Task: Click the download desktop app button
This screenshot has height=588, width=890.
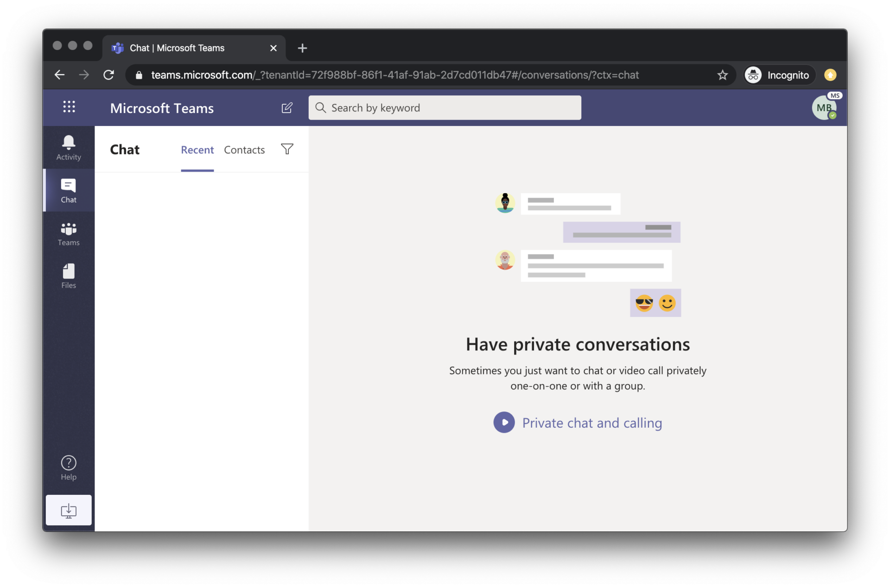Action: point(69,510)
